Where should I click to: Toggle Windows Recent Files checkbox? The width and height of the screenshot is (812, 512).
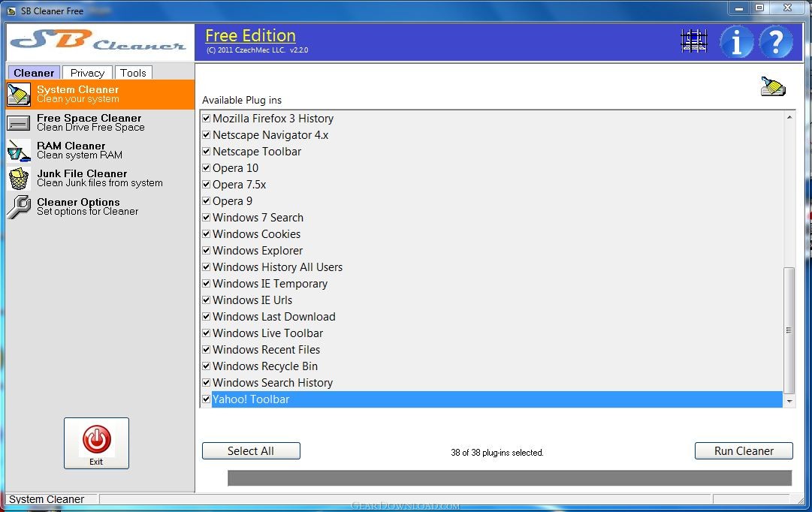coord(206,350)
